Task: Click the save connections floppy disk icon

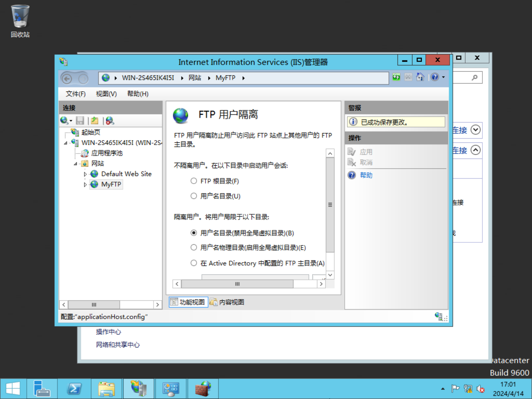Action: [x=80, y=120]
